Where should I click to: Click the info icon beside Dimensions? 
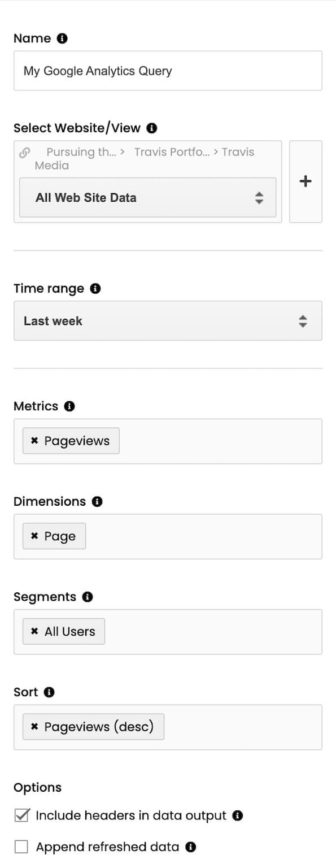point(97,502)
